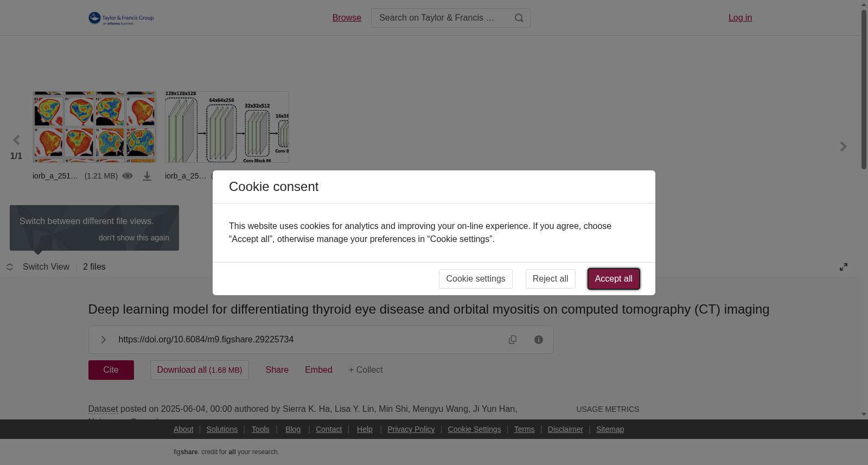Image resolution: width=868 pixels, height=465 pixels.
Task: Click the page vertical scrollbar thumb
Action: point(864,90)
